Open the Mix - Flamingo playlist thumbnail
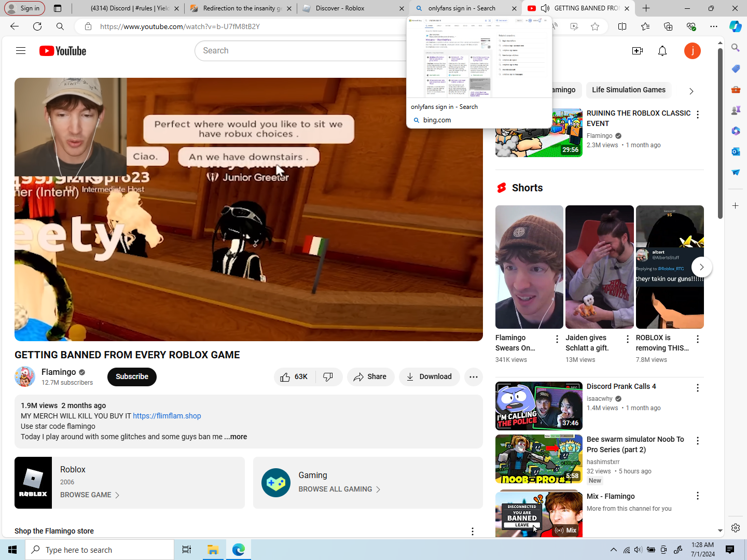The width and height of the screenshot is (747, 560). pyautogui.click(x=539, y=513)
